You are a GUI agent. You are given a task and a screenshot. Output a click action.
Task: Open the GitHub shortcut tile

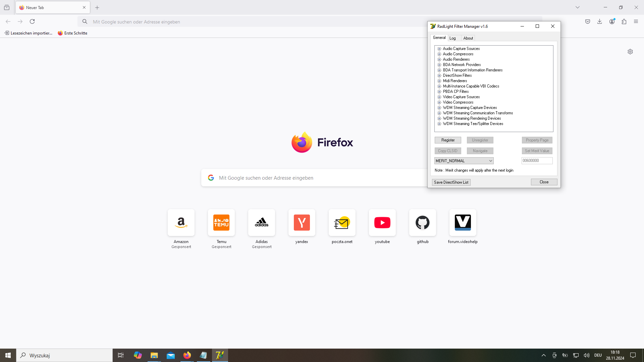(x=422, y=223)
